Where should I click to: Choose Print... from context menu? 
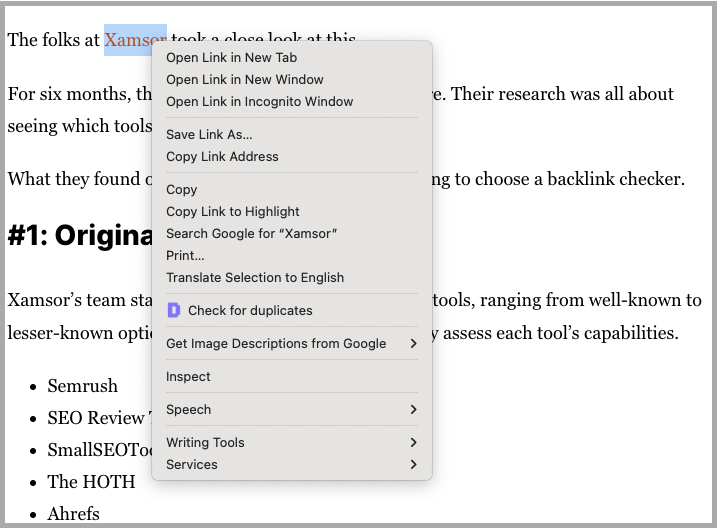tap(292, 256)
